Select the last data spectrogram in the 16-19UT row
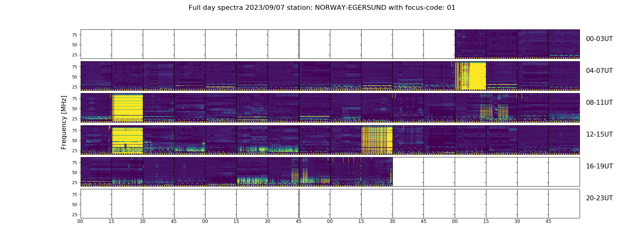644x245 pixels. [x=377, y=172]
